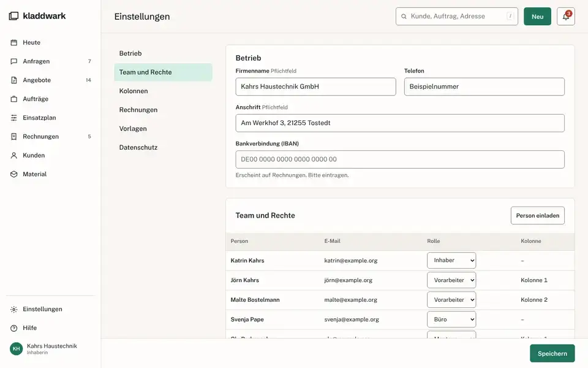Click the Firmenname input field
This screenshot has height=368, width=588.
click(x=316, y=86)
